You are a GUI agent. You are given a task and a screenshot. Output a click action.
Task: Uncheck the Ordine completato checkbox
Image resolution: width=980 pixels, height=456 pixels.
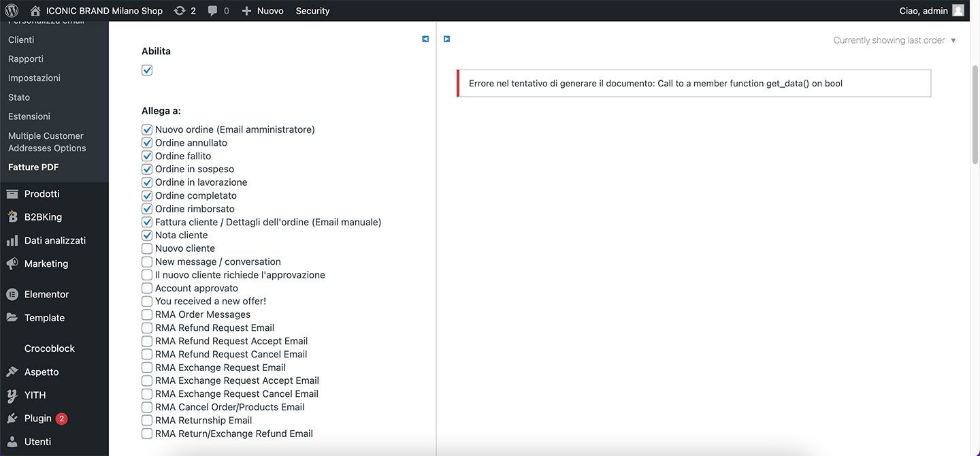pos(147,195)
